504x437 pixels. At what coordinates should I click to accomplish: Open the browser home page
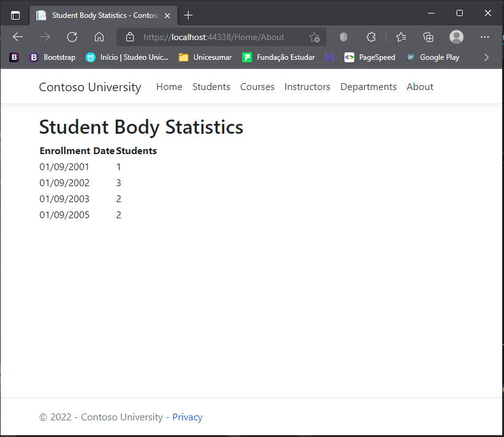pyautogui.click(x=99, y=37)
